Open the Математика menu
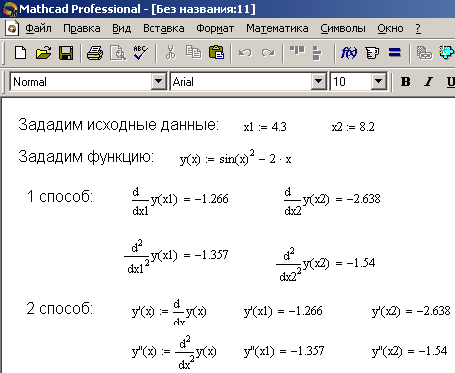This screenshot has width=455, height=373. [x=277, y=29]
